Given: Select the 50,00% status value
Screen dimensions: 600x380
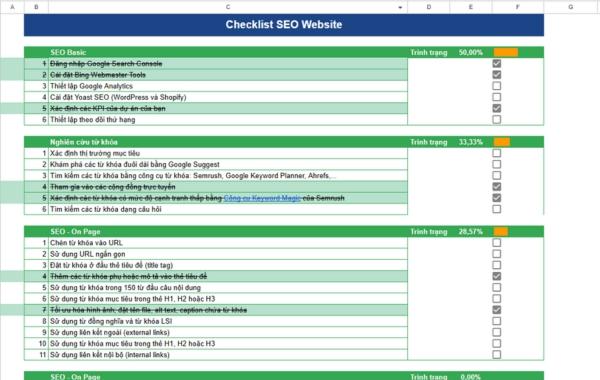Looking at the screenshot, I should [471, 52].
